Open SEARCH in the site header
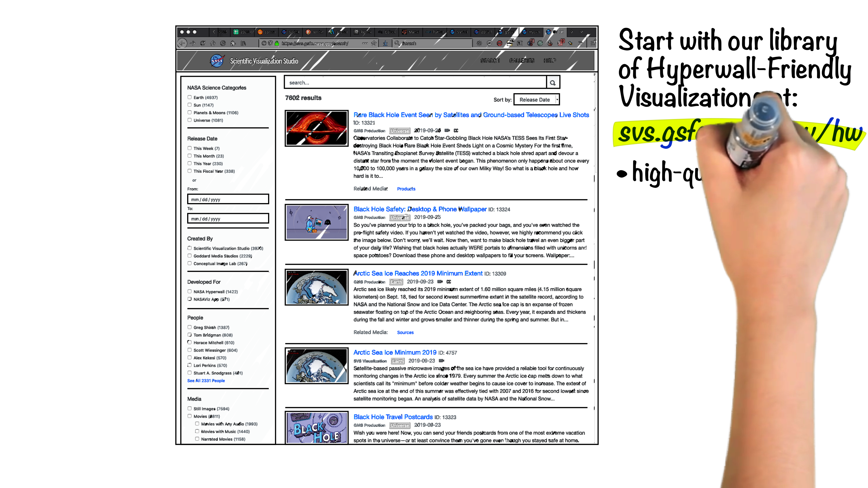 click(x=490, y=61)
